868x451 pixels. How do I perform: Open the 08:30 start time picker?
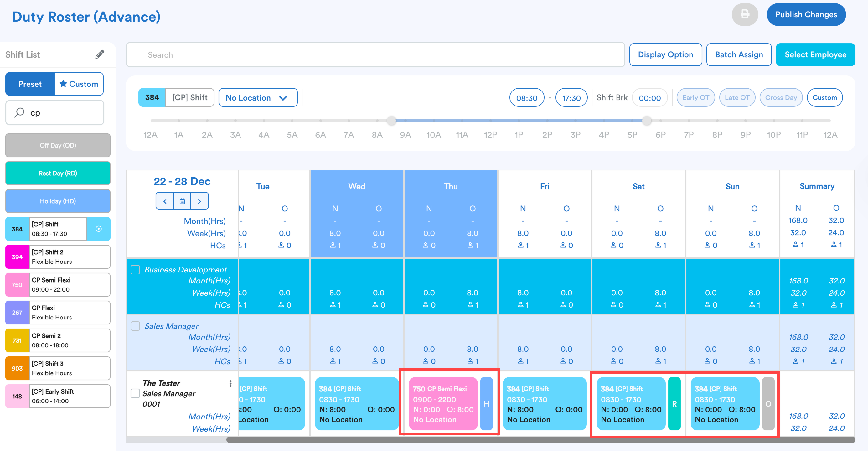(x=526, y=98)
